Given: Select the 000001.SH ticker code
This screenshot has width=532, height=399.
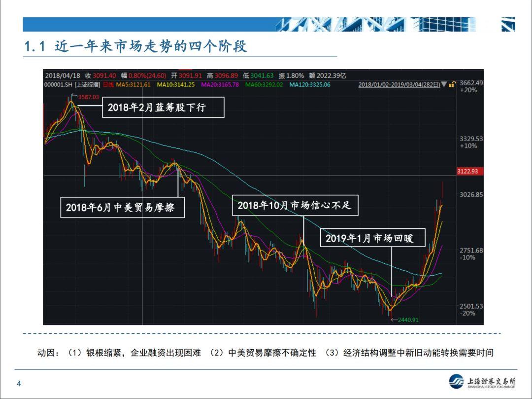Looking at the screenshot, I should click(x=58, y=84).
